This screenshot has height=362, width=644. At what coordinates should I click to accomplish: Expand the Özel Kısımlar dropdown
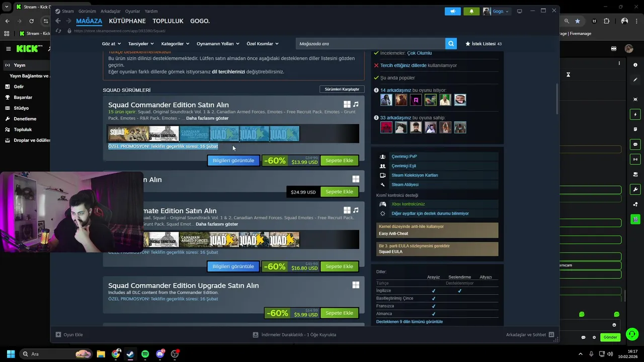click(262, 44)
